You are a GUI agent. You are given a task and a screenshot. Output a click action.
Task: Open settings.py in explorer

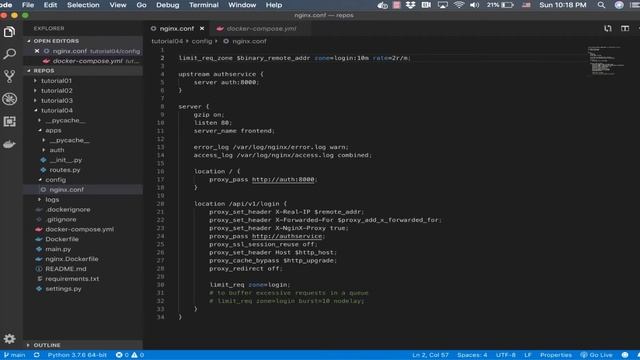pyautogui.click(x=63, y=289)
